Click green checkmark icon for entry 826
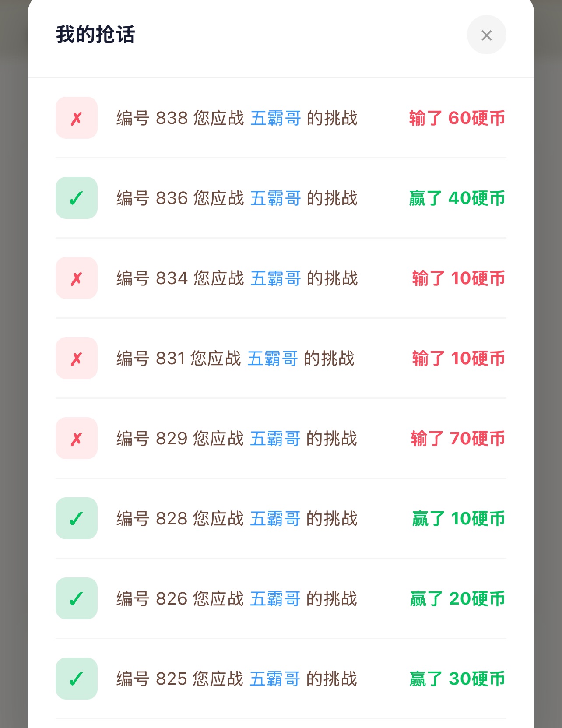562x728 pixels. click(77, 598)
